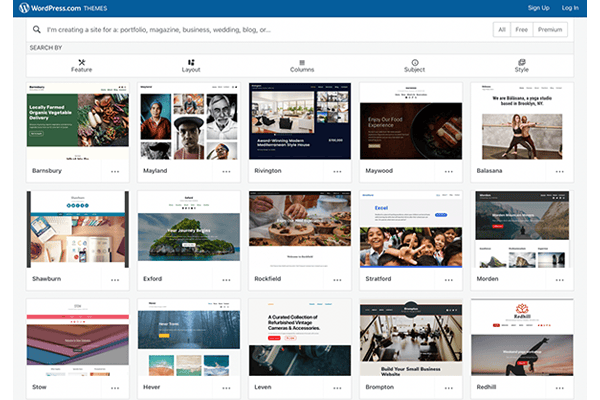Expand the Feature search filter
Image resolution: width=600 pixels, height=400 pixels.
coord(82,66)
